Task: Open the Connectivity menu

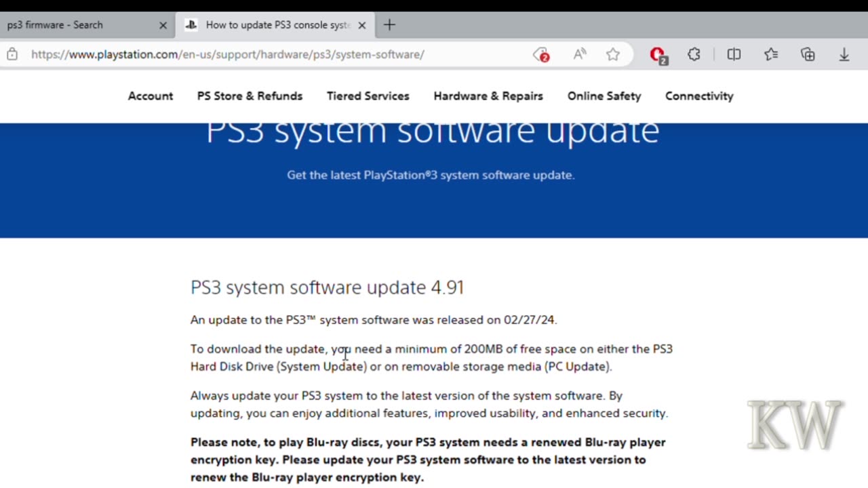Action: point(699,96)
